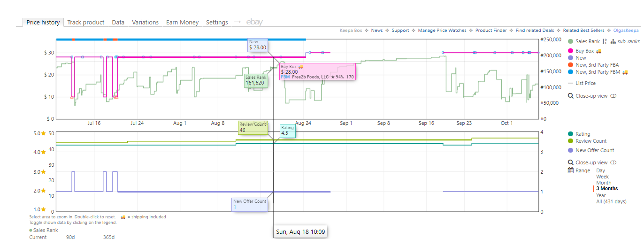The image size is (644, 239).
Task: Click the 365d statistics column header
Action: pos(109,237)
